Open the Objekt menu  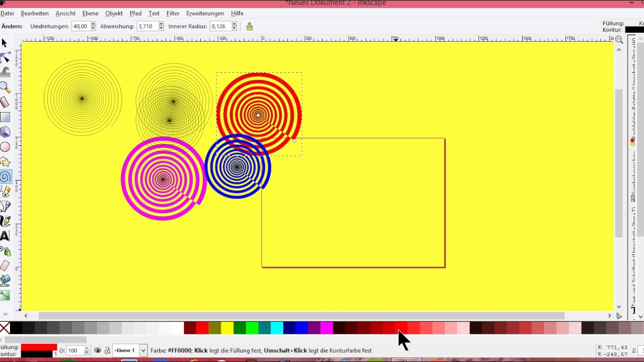114,14
